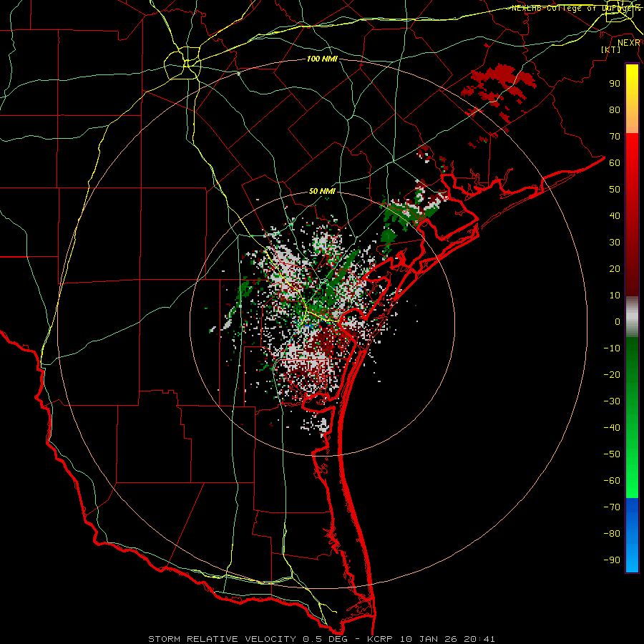Image resolution: width=644 pixels, height=644 pixels.
Task: Click the "60" value on the velocity scale
Action: pyautogui.click(x=615, y=163)
